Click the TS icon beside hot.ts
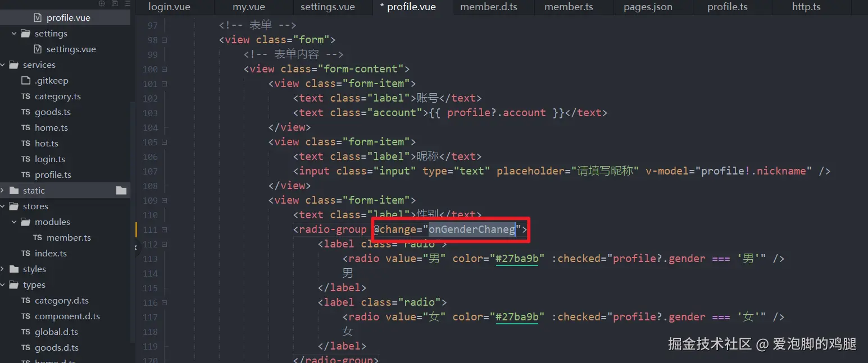This screenshot has height=363, width=868. click(x=26, y=144)
